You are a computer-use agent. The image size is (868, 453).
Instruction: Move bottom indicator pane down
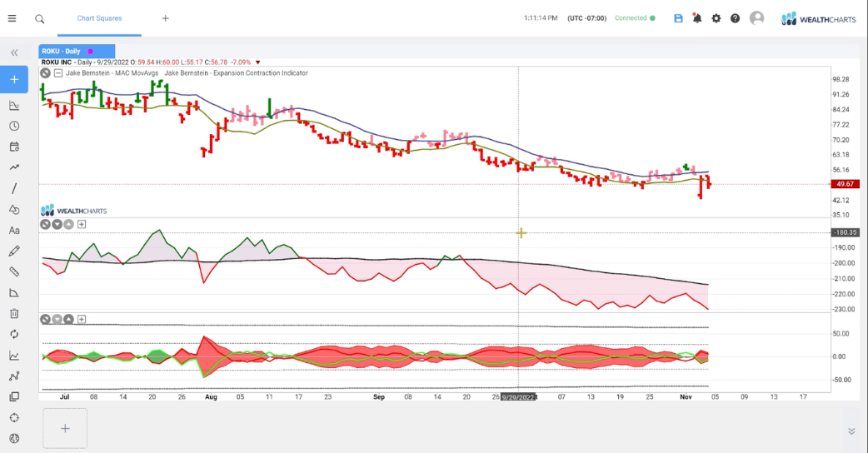click(x=57, y=320)
